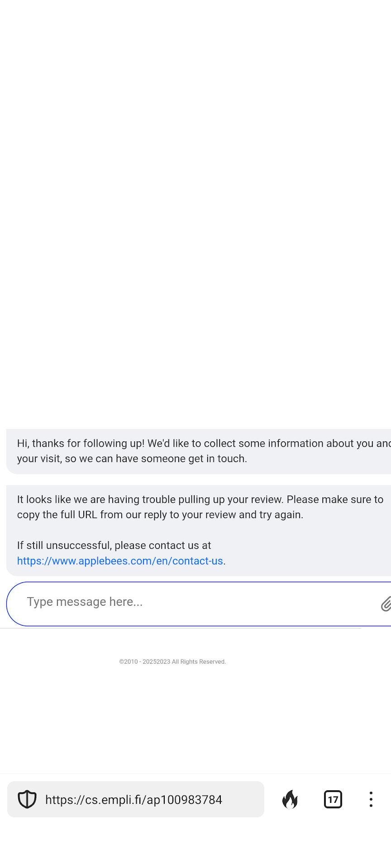Viewport: 391px width, 868px height.
Task: Attach a file using the paperclip
Action: (x=386, y=604)
